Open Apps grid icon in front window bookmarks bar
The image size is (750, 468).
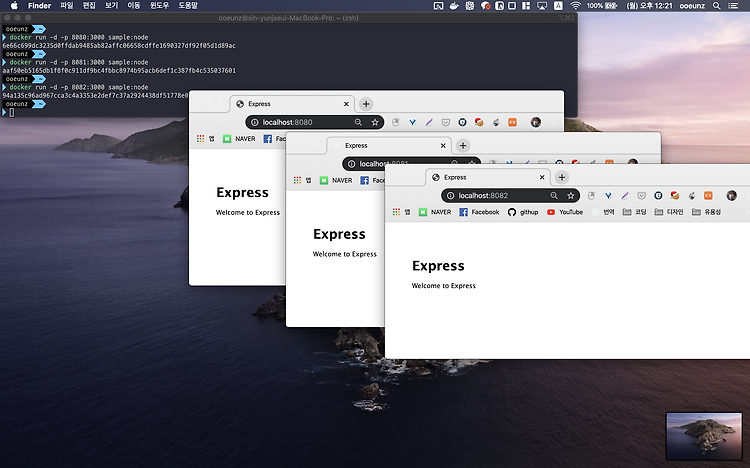[x=396, y=212]
